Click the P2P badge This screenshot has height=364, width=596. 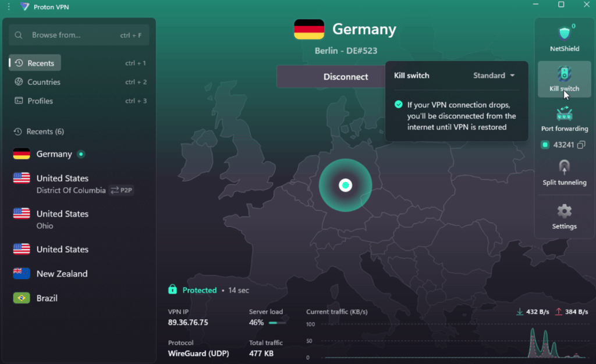tap(122, 190)
